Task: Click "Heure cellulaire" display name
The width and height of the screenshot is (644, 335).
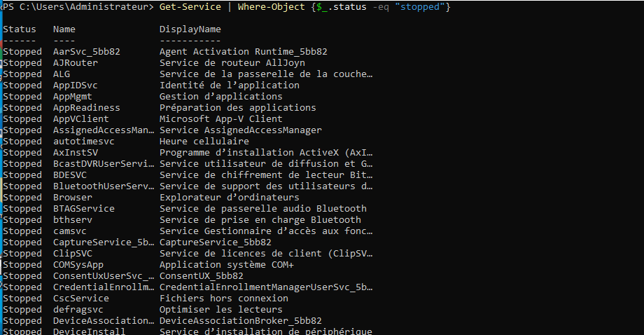Action: pyautogui.click(x=204, y=142)
